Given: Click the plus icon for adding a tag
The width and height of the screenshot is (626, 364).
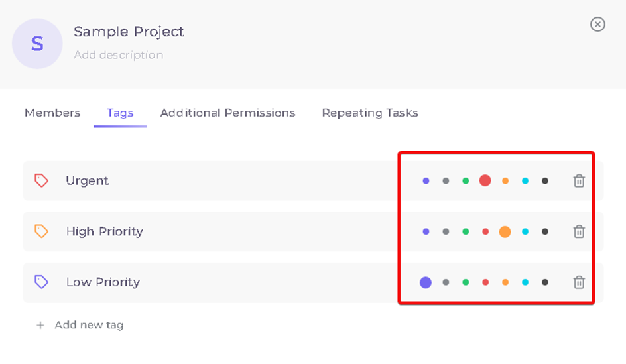Looking at the screenshot, I should pos(40,326).
